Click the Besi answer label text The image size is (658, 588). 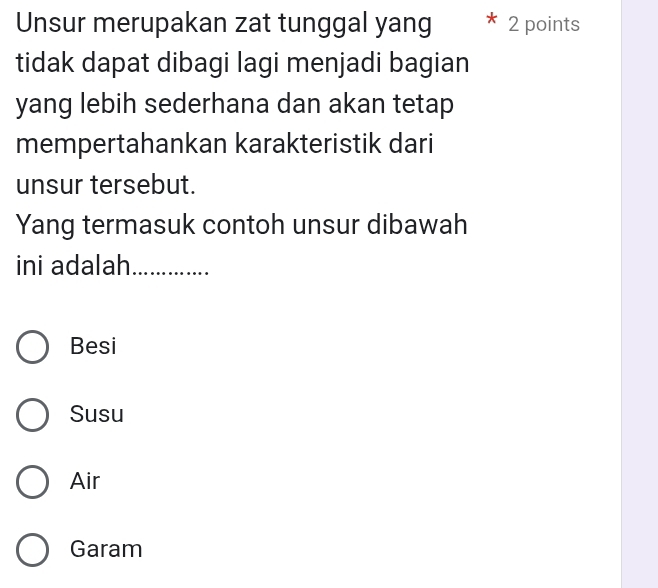(93, 347)
